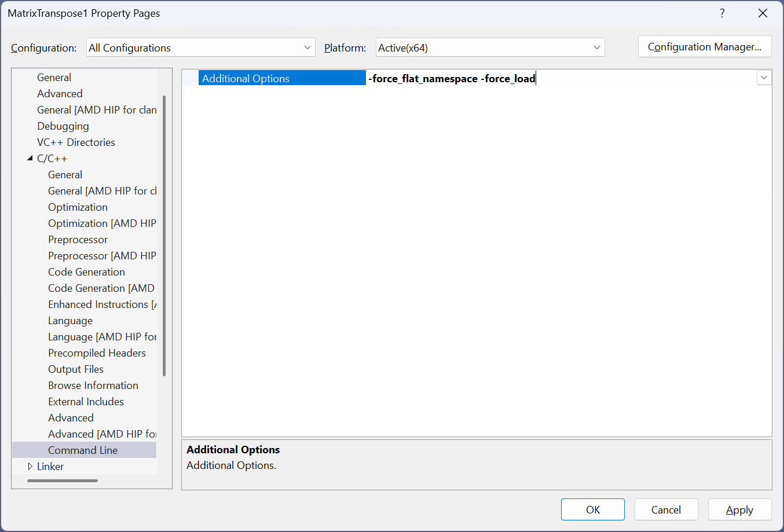Select Output Files in tree
The height and width of the screenshot is (532, 784).
76,369
